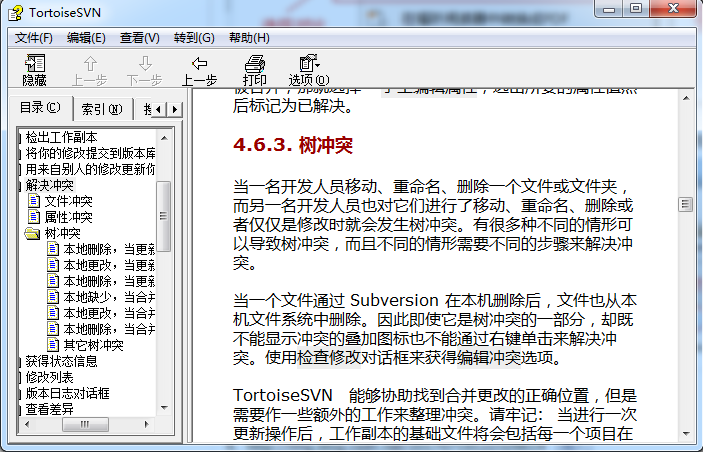Click page icon of 本地缺少，当合并 item
This screenshot has width=703, height=452.
[x=53, y=297]
